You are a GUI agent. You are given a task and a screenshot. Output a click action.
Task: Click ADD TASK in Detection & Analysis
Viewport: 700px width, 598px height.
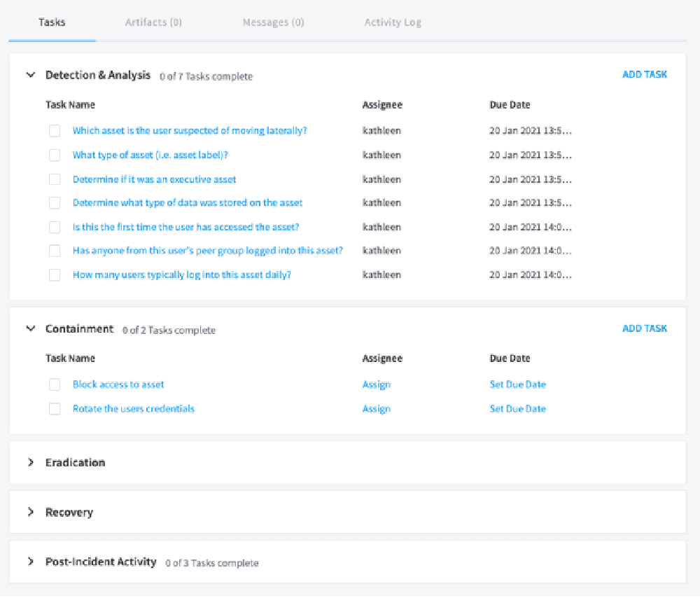coord(645,75)
